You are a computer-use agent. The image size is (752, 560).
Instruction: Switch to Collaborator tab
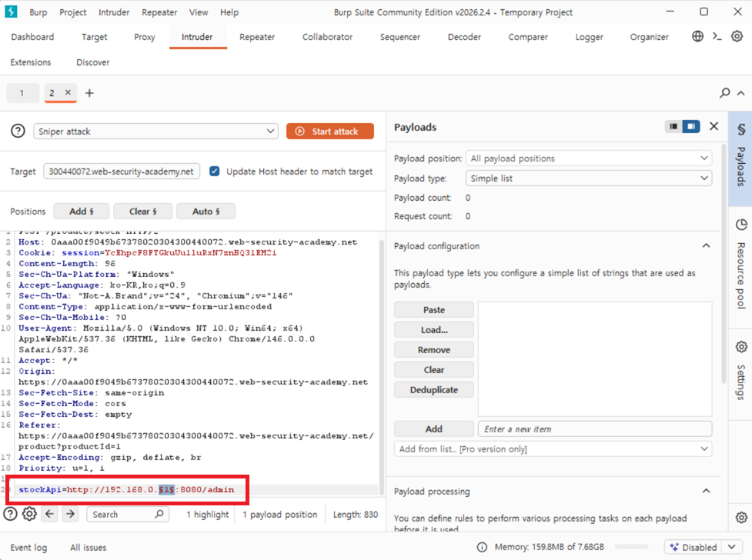point(327,37)
